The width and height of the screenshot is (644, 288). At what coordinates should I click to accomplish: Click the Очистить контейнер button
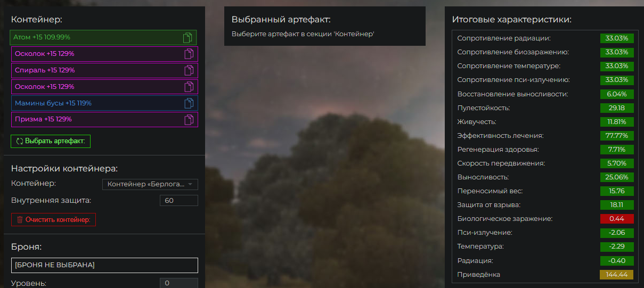pyautogui.click(x=53, y=220)
